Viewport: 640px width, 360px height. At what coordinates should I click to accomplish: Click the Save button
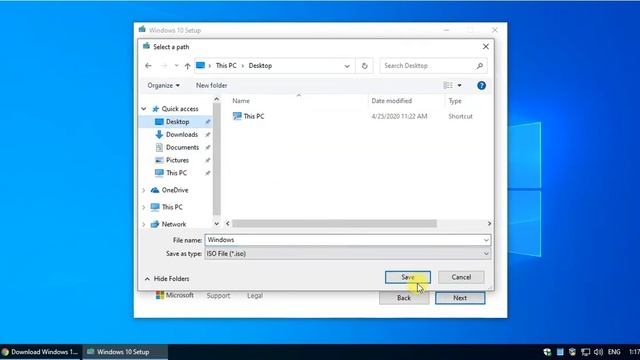[x=408, y=277]
